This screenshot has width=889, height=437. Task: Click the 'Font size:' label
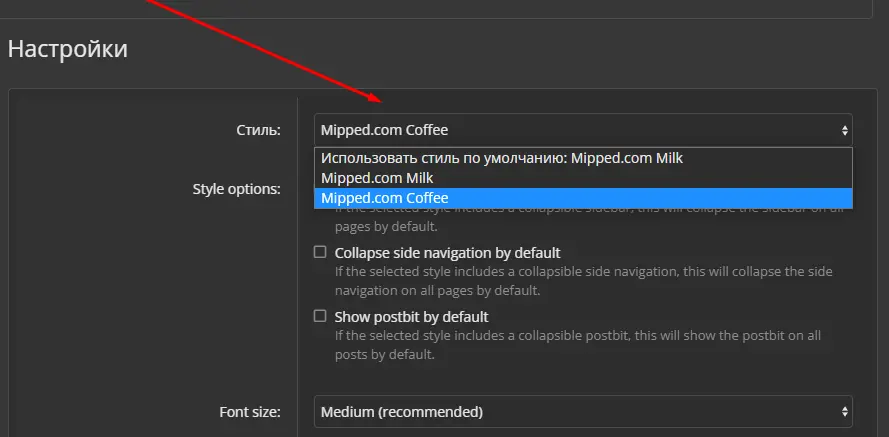[250, 412]
